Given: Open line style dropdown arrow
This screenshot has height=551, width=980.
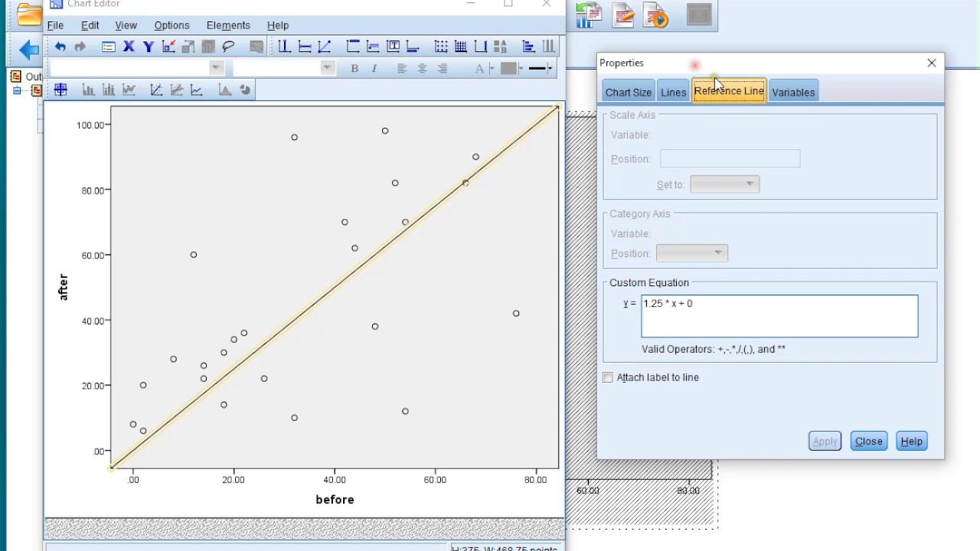Looking at the screenshot, I should click(x=550, y=68).
